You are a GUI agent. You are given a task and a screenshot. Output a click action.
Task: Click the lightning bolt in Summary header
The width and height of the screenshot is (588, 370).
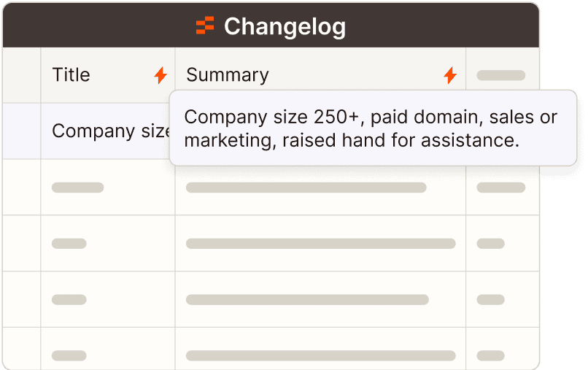tap(450, 75)
